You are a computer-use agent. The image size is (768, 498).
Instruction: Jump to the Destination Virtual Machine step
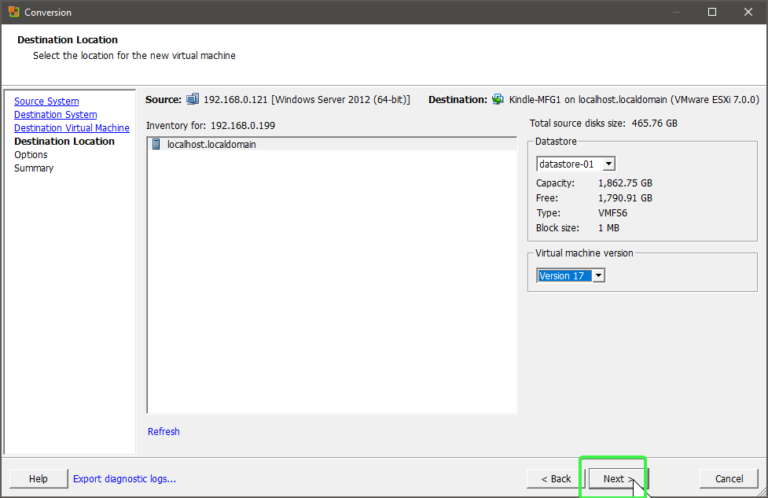point(71,128)
